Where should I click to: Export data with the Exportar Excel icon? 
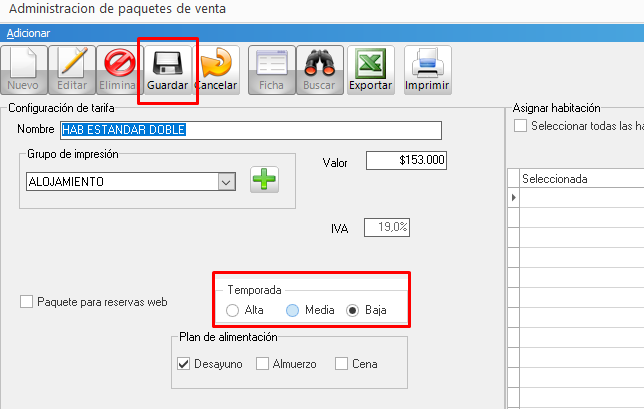tap(371, 70)
